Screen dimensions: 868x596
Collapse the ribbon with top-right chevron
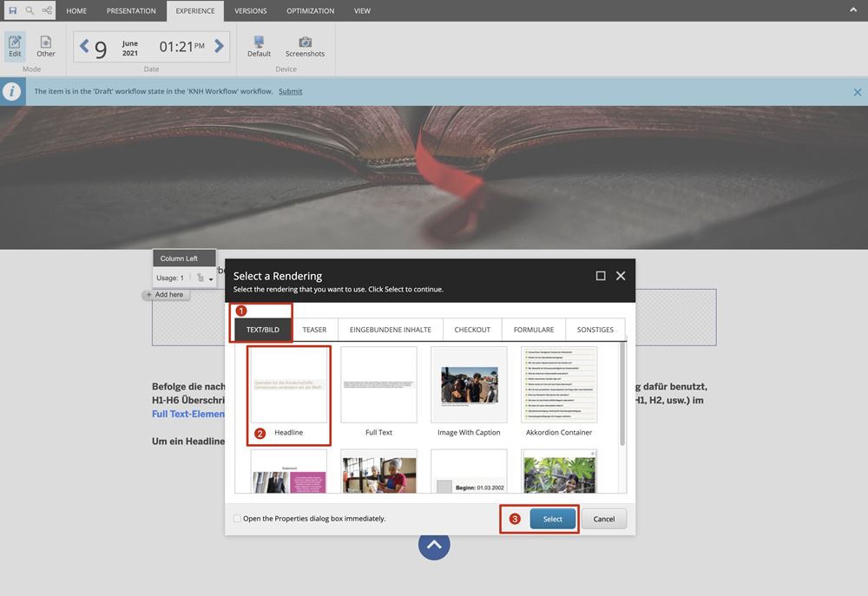[852, 10]
